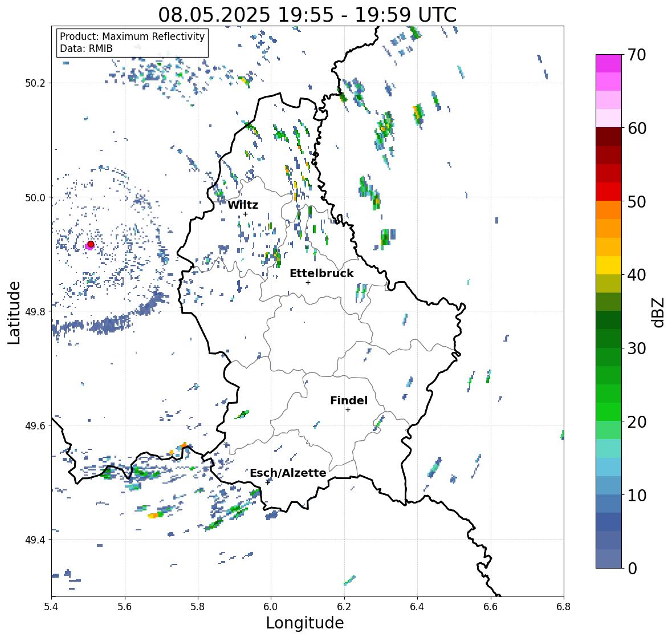Click the Esch/Alzette station label
The height and width of the screenshot is (637, 672).
point(288,473)
